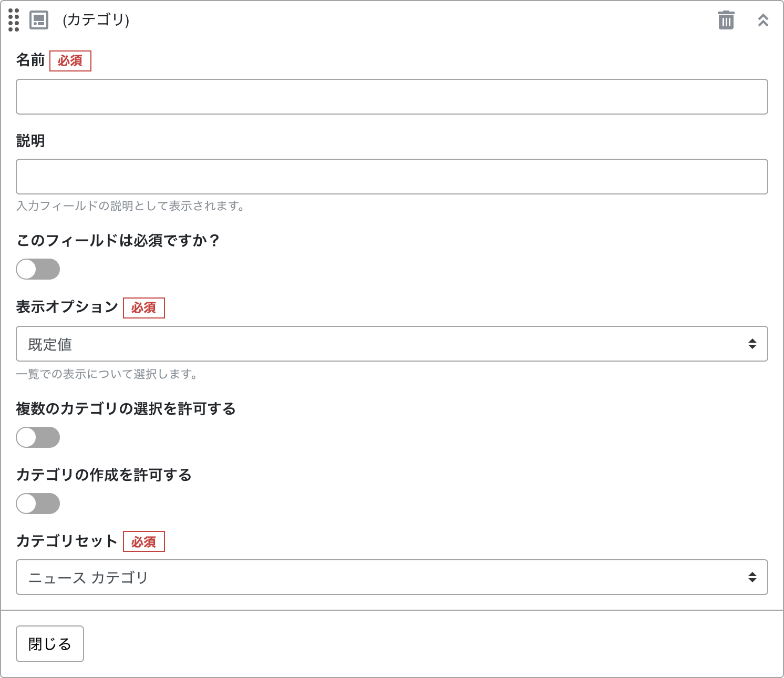Click the 必須 badge beside カテゴリセット
The width and height of the screenshot is (784, 678).
click(144, 541)
